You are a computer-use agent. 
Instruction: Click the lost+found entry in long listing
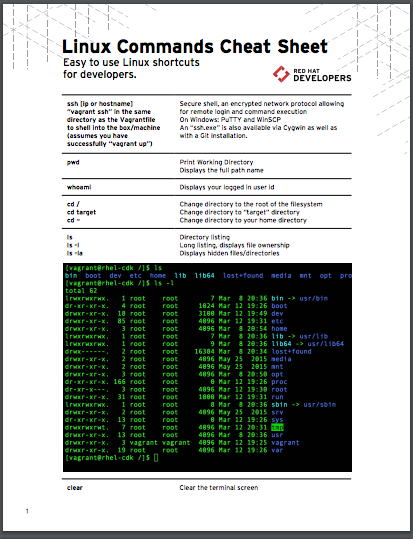coord(291,351)
